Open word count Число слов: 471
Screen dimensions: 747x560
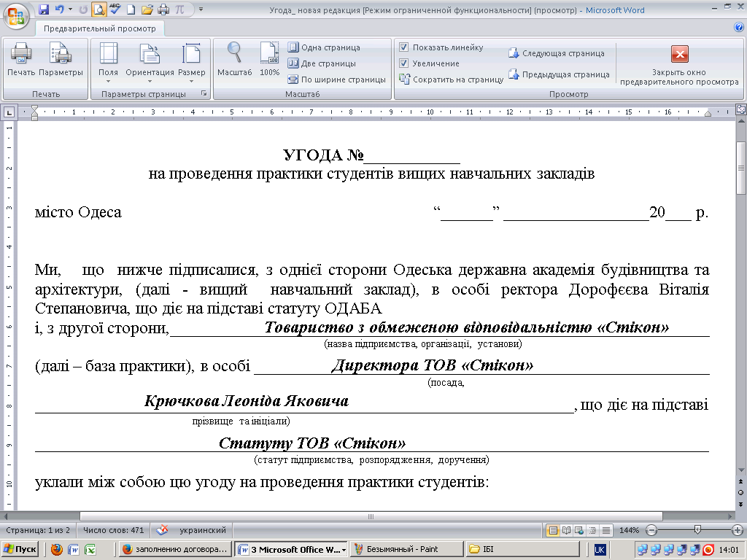click(113, 530)
